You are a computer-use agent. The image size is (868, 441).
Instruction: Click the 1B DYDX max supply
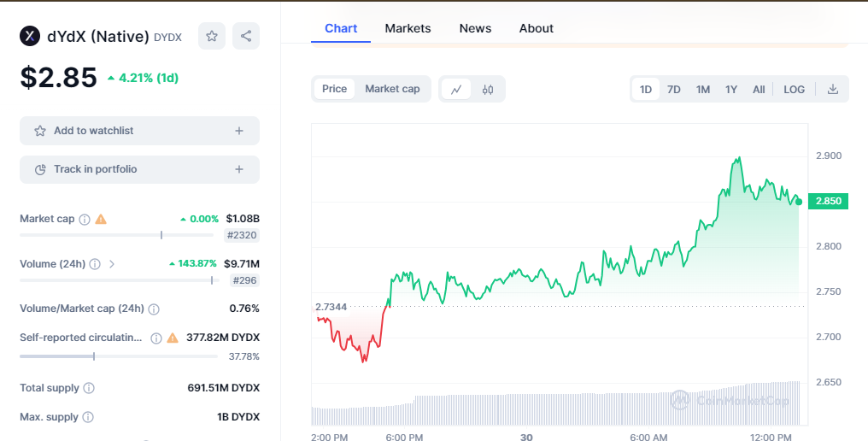coord(238,416)
